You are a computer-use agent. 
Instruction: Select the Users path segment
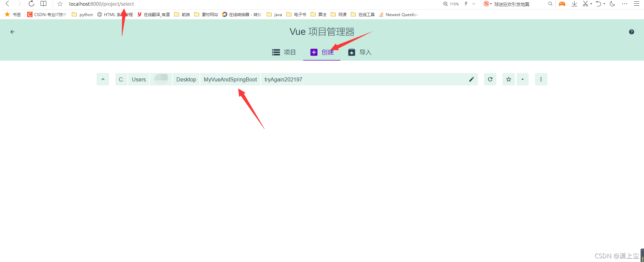click(139, 79)
